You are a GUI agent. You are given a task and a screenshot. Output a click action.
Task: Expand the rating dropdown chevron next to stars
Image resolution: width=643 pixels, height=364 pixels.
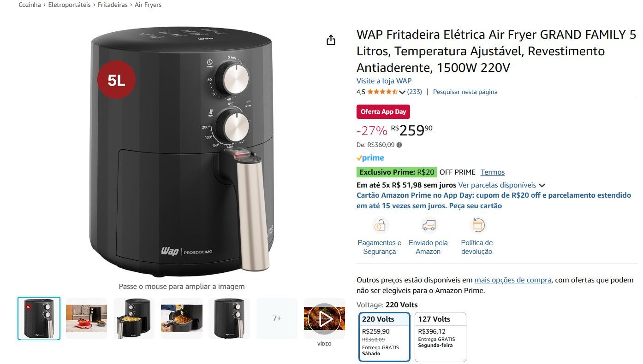(x=402, y=92)
